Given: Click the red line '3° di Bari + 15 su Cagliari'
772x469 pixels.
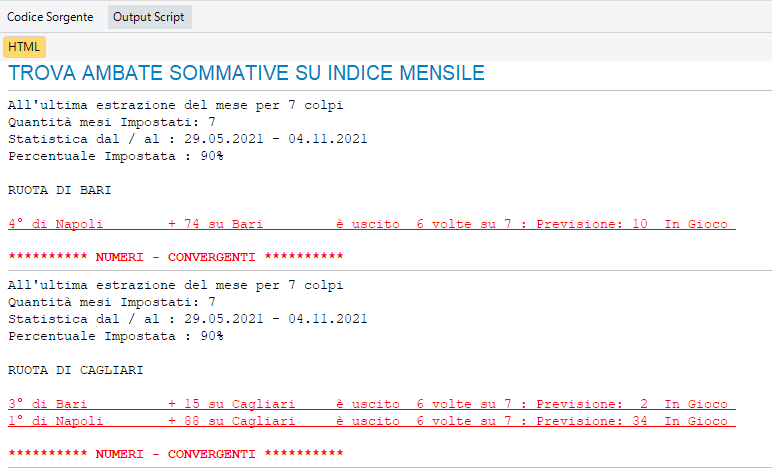Looking at the screenshot, I should coord(372,404).
